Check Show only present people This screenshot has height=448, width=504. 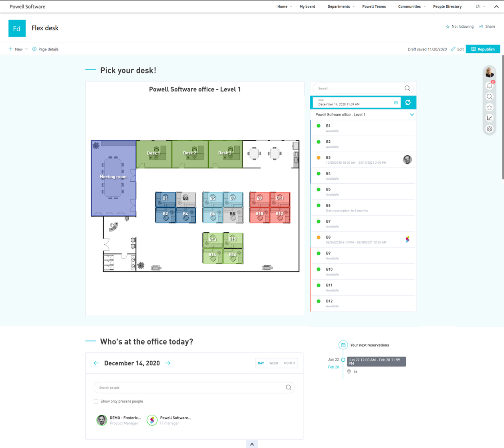tap(96, 401)
